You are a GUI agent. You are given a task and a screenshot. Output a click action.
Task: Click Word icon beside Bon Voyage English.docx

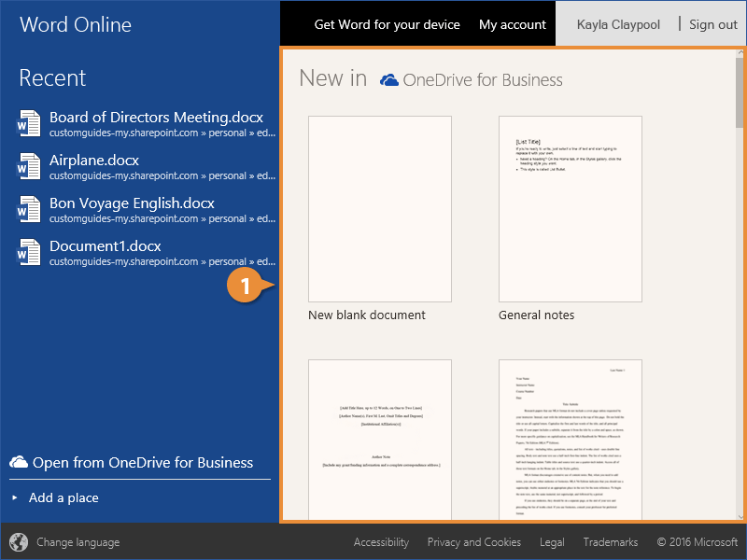pyautogui.click(x=29, y=210)
